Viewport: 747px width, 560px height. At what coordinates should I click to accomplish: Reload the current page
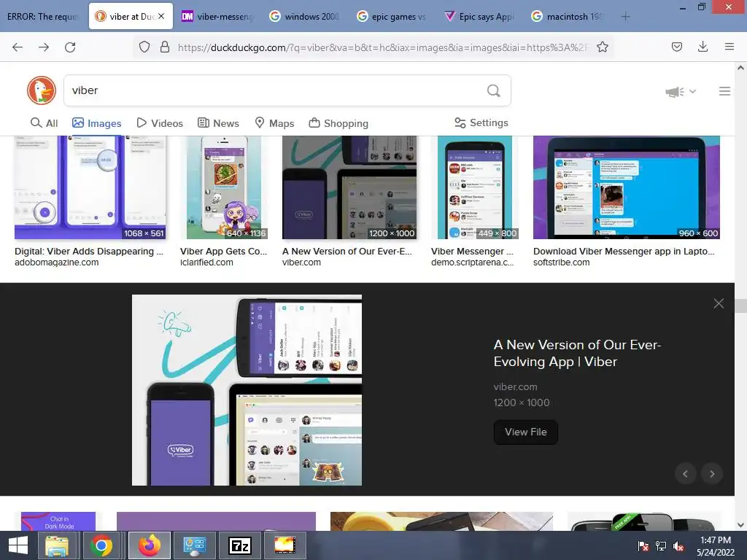[x=70, y=47]
